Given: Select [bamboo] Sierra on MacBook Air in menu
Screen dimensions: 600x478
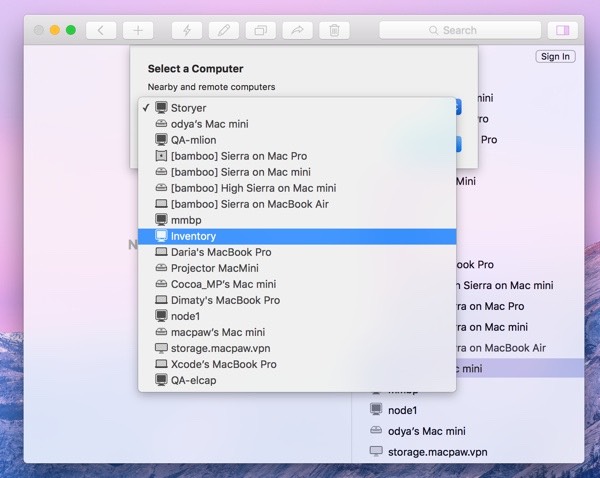Looking at the screenshot, I should [x=297, y=204].
